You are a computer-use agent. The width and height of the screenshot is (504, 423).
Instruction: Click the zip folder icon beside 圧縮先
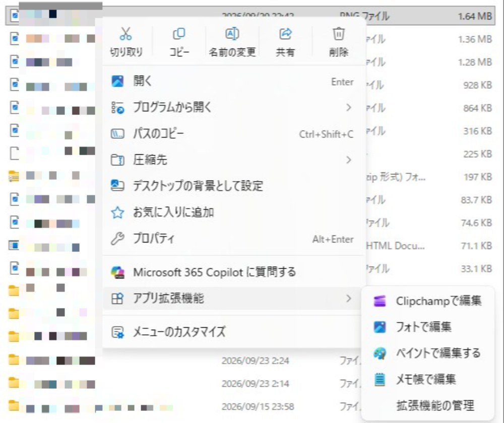coord(117,160)
